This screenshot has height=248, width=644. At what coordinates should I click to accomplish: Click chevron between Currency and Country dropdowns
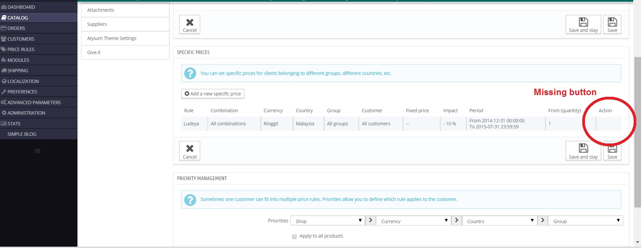[x=457, y=220]
